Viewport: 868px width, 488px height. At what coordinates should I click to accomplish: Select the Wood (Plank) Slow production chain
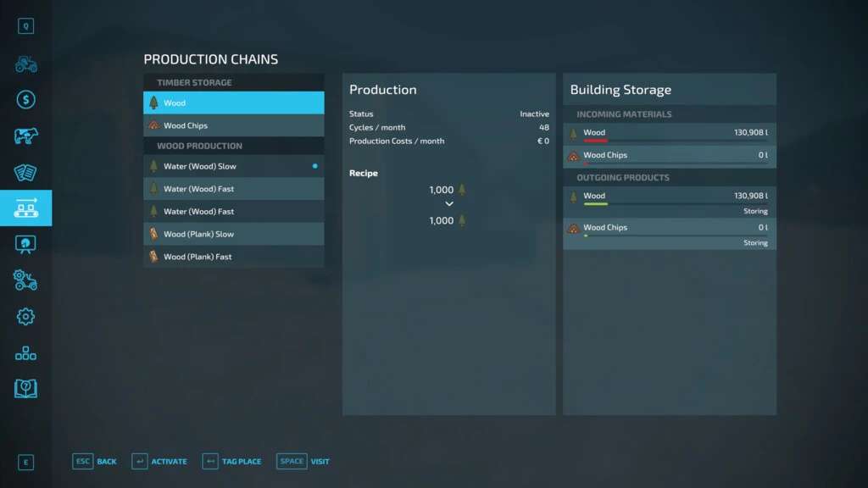[x=233, y=234]
